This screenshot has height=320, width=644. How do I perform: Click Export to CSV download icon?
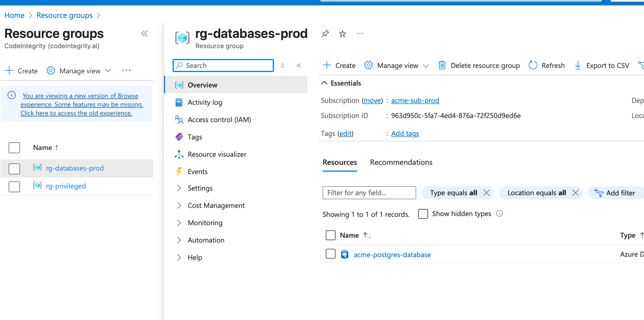pos(578,65)
